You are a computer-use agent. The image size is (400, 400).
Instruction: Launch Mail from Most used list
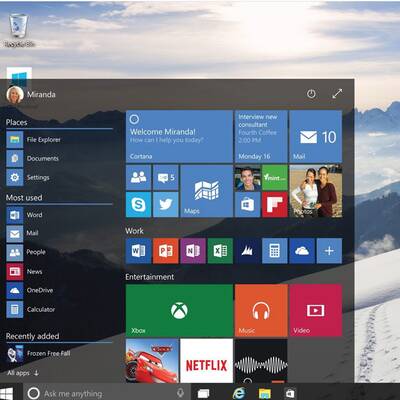point(23,233)
